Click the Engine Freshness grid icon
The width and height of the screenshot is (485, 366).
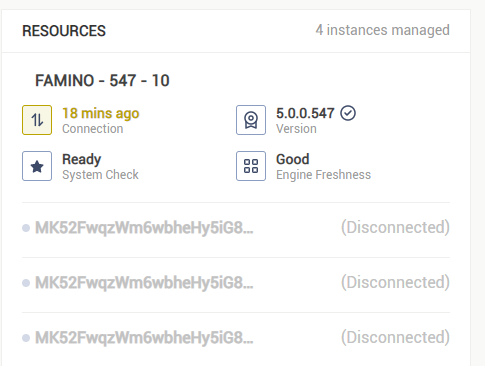pos(251,166)
